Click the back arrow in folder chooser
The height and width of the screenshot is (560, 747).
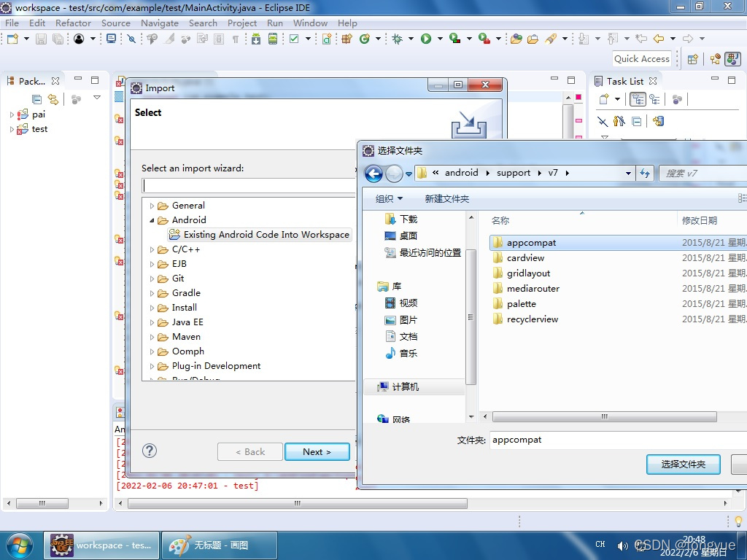pos(374,174)
